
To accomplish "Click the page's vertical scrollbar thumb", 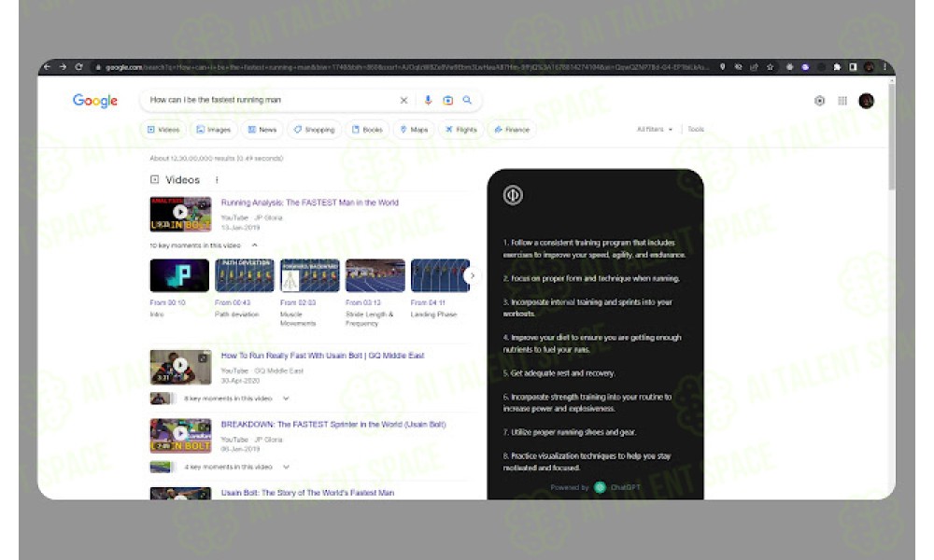I will (891, 137).
